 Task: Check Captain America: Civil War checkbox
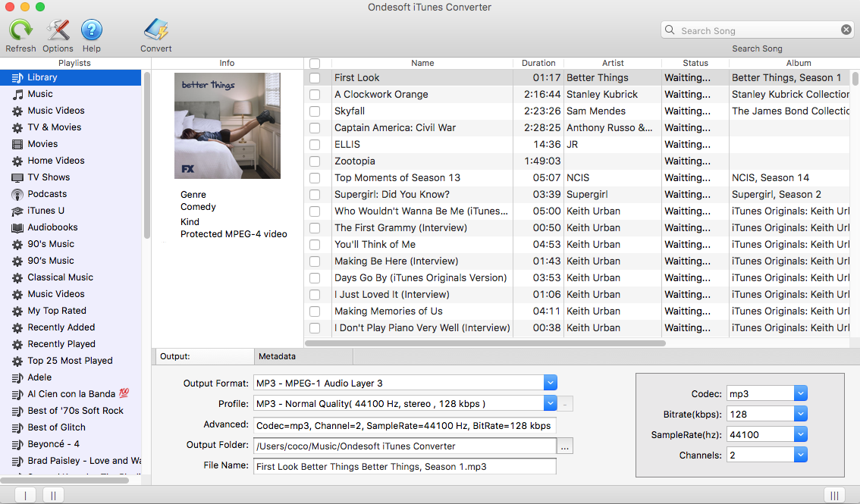pyautogui.click(x=315, y=127)
